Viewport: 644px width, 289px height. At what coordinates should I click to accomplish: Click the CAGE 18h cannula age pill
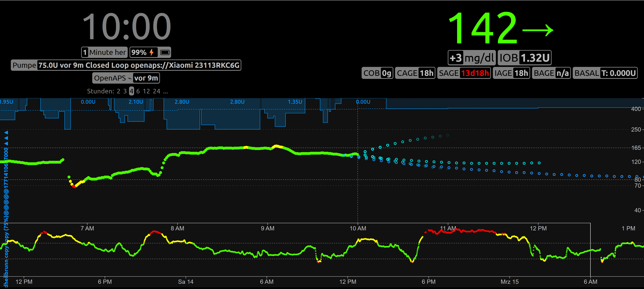pyautogui.click(x=415, y=73)
